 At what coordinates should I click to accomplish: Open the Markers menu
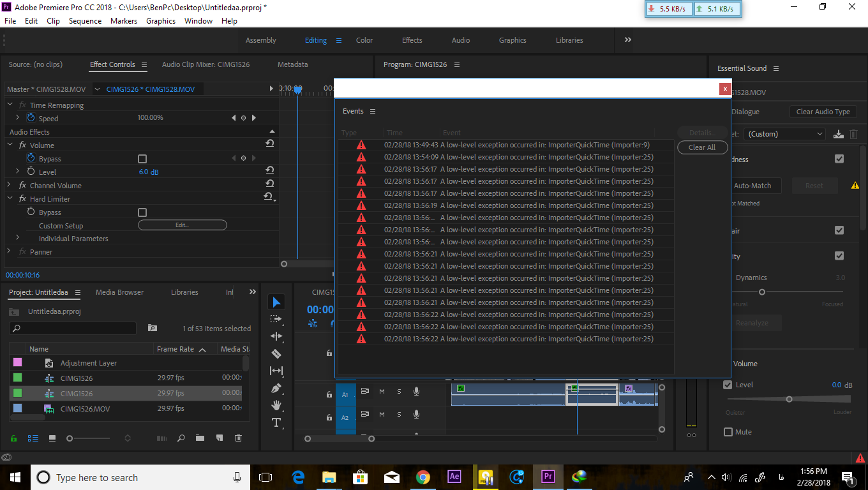[124, 21]
